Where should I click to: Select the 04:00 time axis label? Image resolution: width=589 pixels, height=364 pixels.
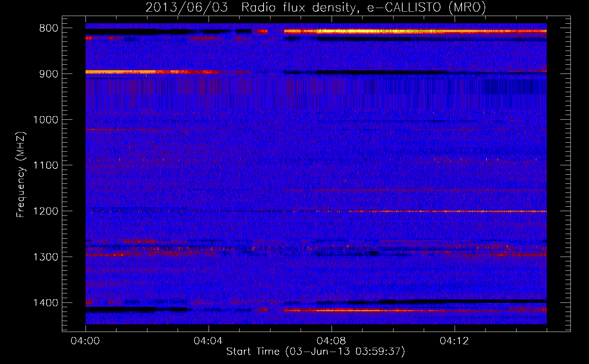[x=86, y=341]
